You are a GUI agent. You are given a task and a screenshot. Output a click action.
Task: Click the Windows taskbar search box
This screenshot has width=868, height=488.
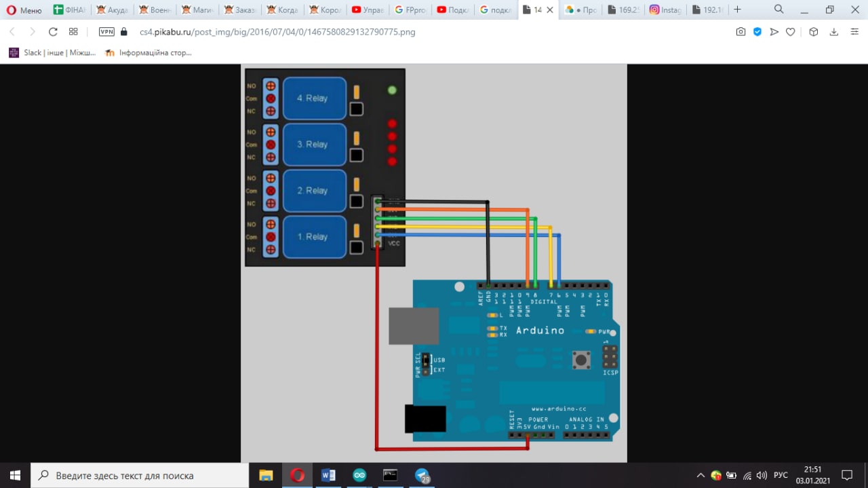coord(140,475)
